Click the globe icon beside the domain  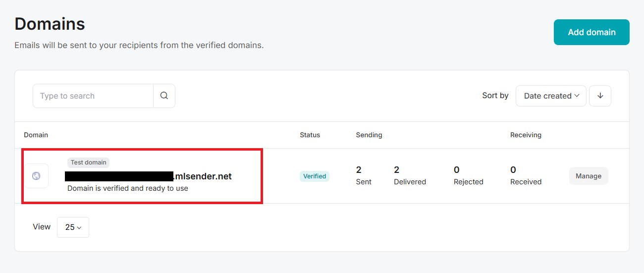click(x=36, y=176)
